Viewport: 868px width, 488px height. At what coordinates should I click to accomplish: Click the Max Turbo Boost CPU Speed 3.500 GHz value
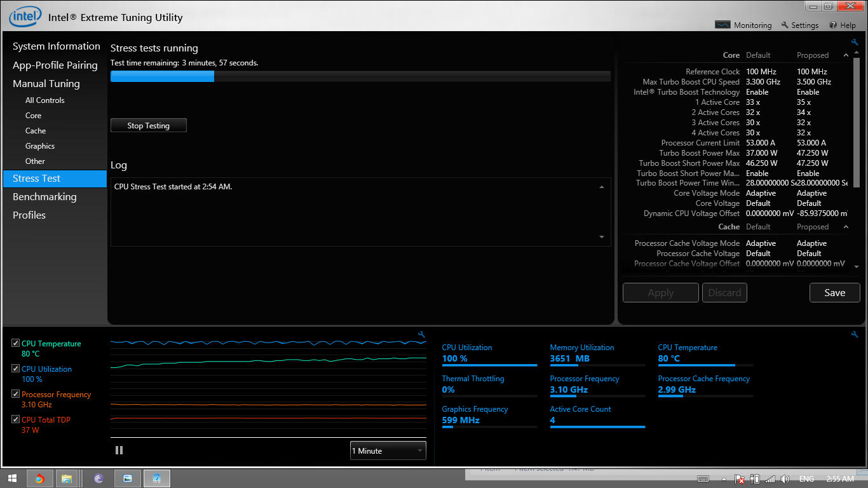(814, 82)
